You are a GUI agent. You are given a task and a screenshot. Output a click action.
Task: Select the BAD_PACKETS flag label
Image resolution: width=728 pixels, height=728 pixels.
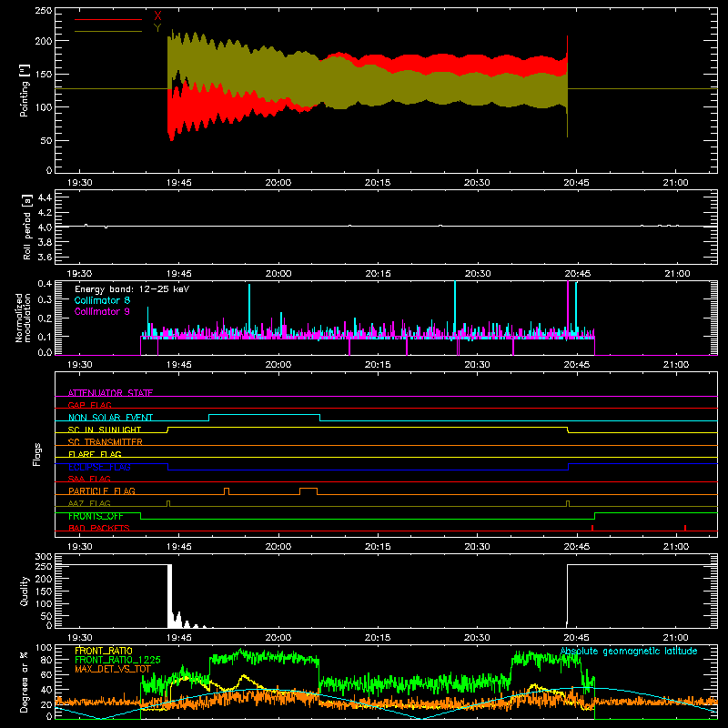coord(99,528)
